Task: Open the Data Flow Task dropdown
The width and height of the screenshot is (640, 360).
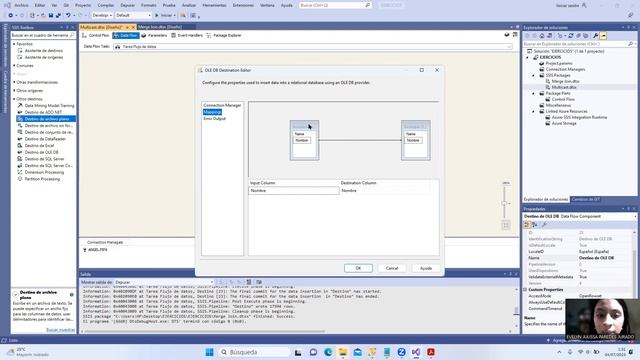Action: pyautogui.click(x=313, y=47)
